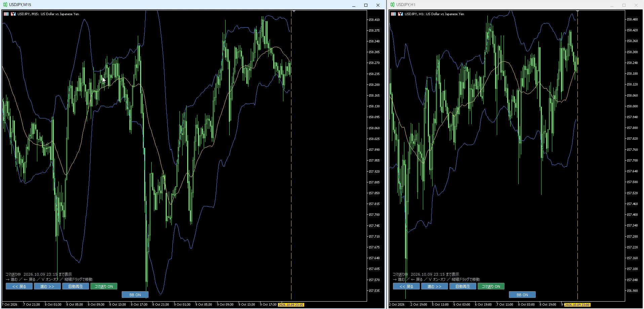The height and width of the screenshot is (309, 644).
Task: Start '自動再生' autoplay on M15 chart
Action: click(x=76, y=286)
